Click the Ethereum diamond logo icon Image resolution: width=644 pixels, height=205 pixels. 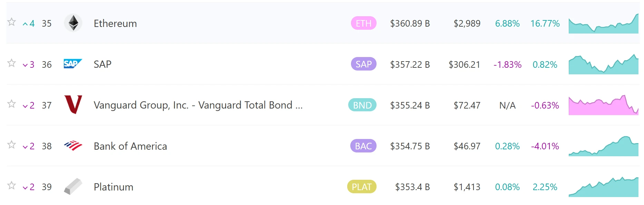(73, 23)
